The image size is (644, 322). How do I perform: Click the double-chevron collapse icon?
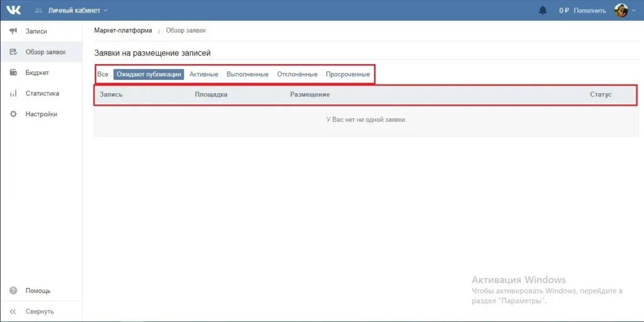pos(13,311)
